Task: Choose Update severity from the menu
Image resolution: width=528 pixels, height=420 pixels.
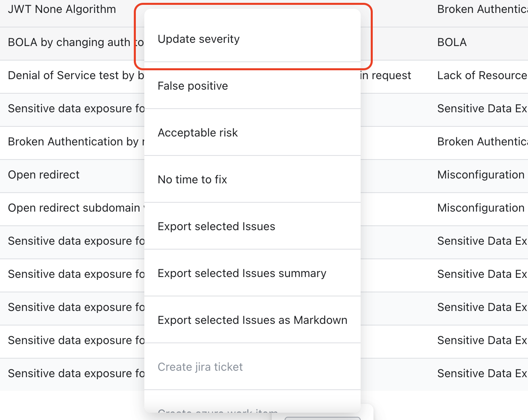Action: [199, 39]
